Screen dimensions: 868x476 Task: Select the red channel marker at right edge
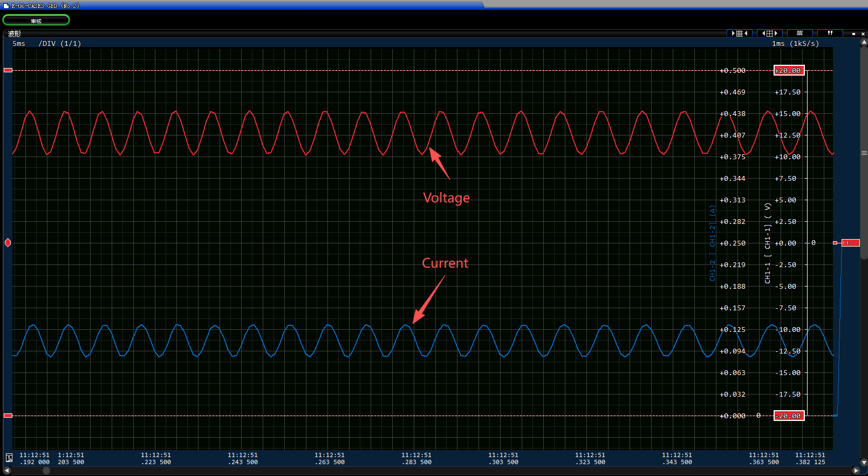851,243
